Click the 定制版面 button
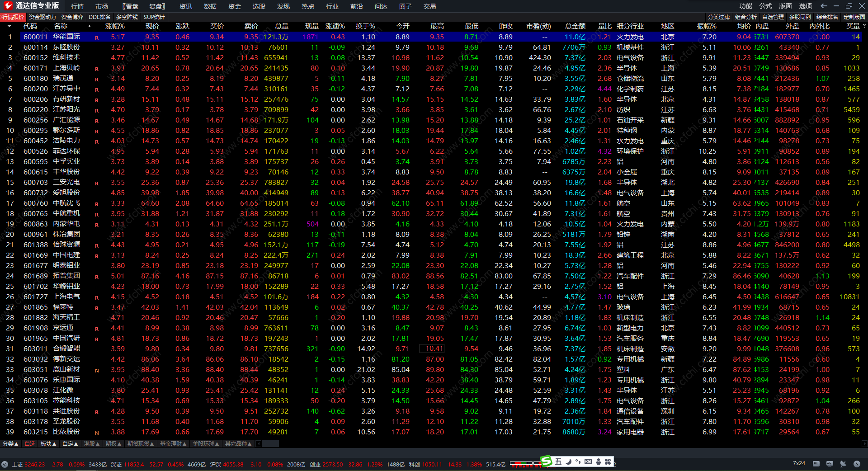Viewport: 868px width, 471px height. (854, 17)
